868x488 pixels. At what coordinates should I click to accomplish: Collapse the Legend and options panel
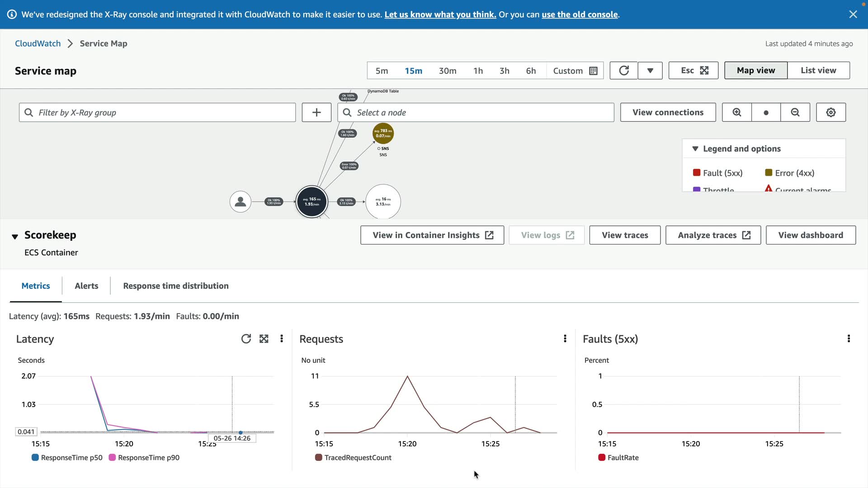pyautogui.click(x=695, y=149)
